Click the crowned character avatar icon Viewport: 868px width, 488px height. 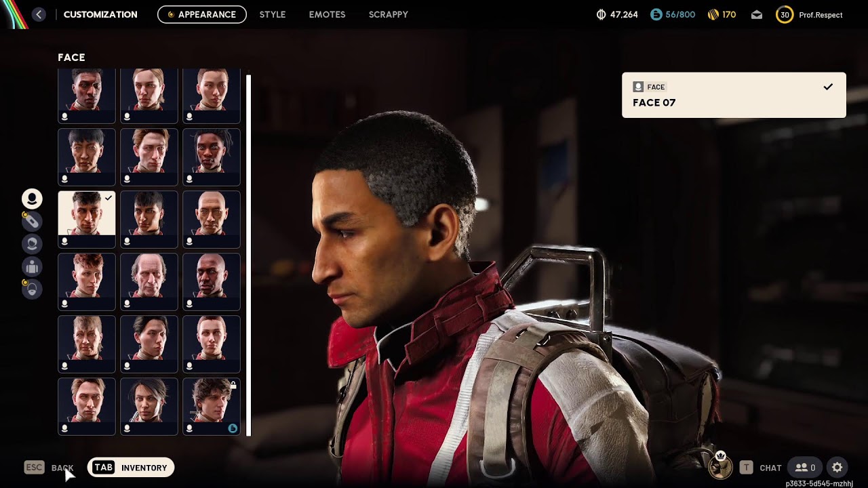[x=721, y=466]
